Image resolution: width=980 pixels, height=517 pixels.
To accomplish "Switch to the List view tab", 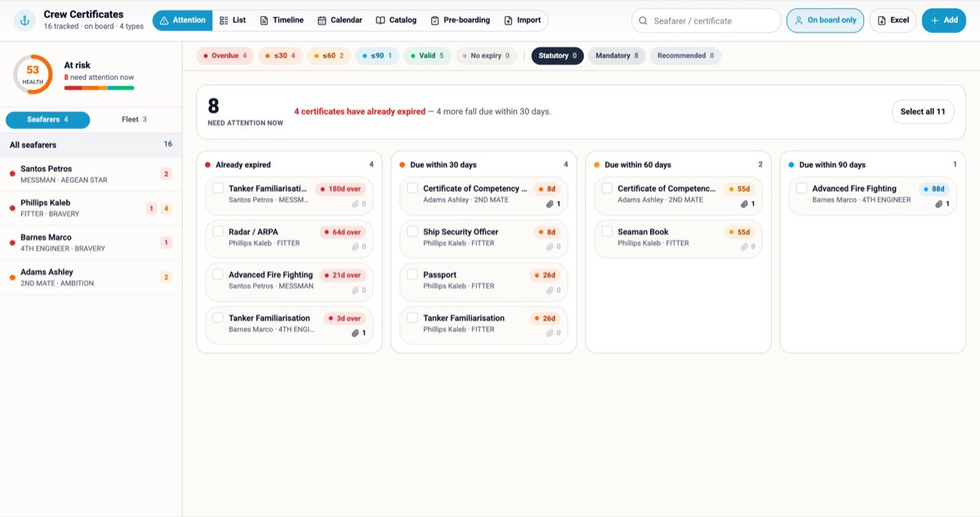I will (233, 20).
